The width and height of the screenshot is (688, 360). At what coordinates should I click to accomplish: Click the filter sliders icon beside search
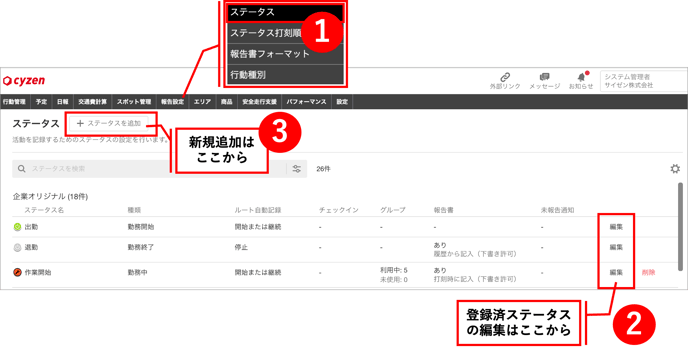pyautogui.click(x=297, y=169)
